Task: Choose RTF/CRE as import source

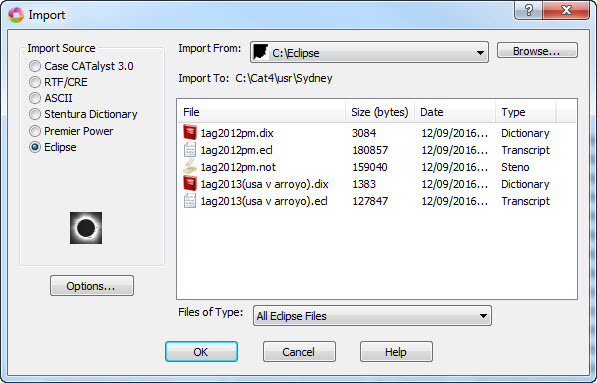Action: [35, 82]
